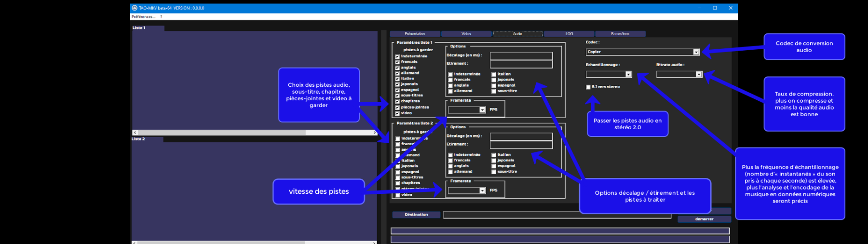Click the Liste 1 horizontal scrollbar thumb
Image resolution: width=868 pixels, height=244 pixels.
[222, 133]
